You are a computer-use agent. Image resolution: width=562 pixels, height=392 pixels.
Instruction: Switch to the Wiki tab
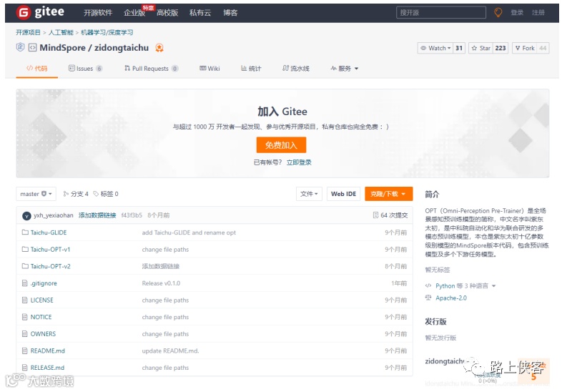coord(209,68)
